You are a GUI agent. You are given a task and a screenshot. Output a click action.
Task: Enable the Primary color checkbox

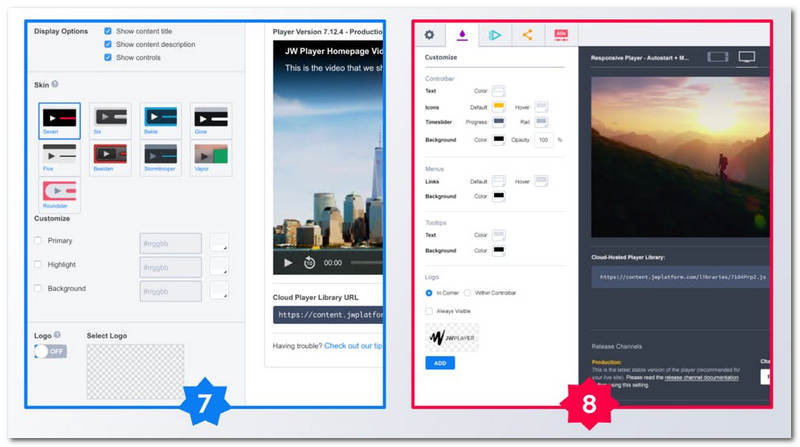point(38,241)
